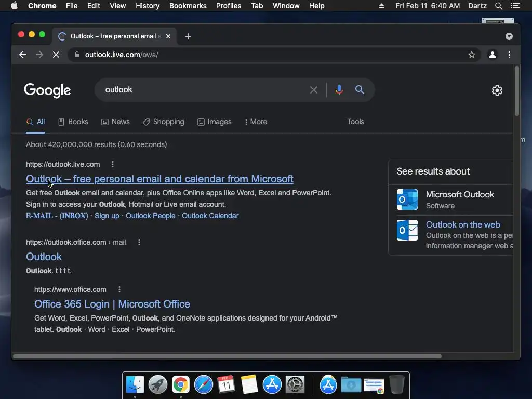Switch to the Shopping tab
Screen dimensions: 532x399
pos(164,122)
